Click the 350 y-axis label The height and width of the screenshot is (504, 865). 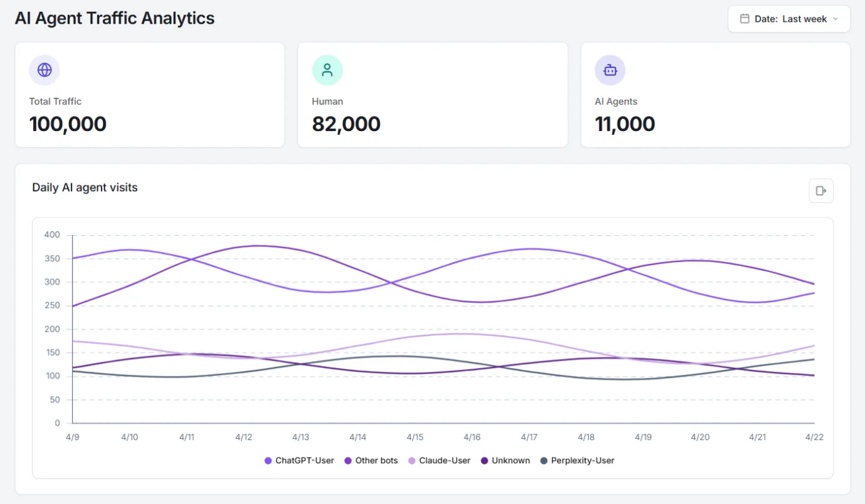(x=52, y=259)
